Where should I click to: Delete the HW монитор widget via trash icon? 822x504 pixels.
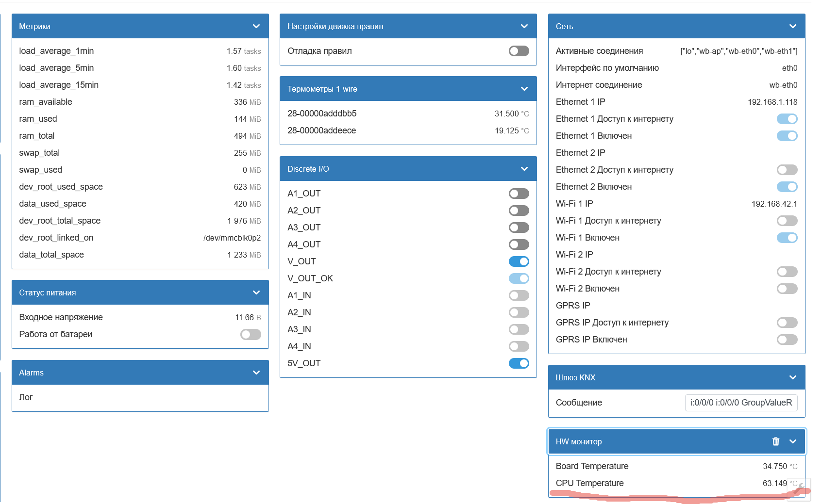point(775,441)
